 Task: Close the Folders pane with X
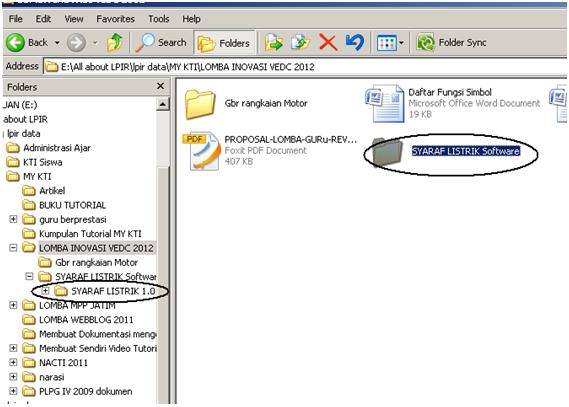click(x=160, y=86)
